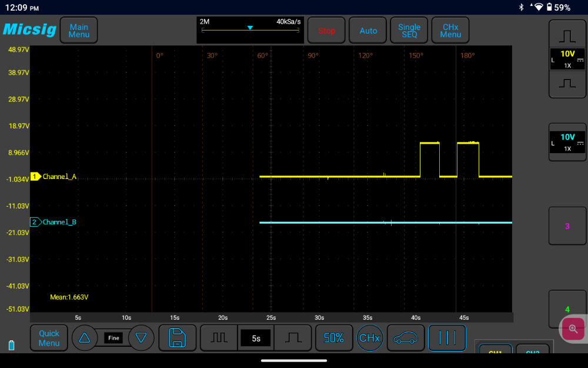Save waveform with the floppy disk icon
Image resolution: width=588 pixels, height=368 pixels.
[178, 338]
